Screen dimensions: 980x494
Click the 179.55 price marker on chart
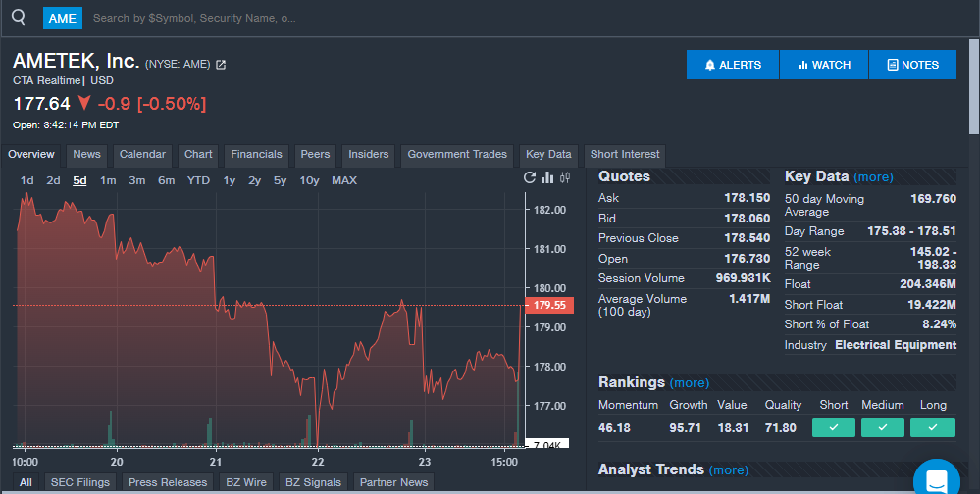[549, 306]
